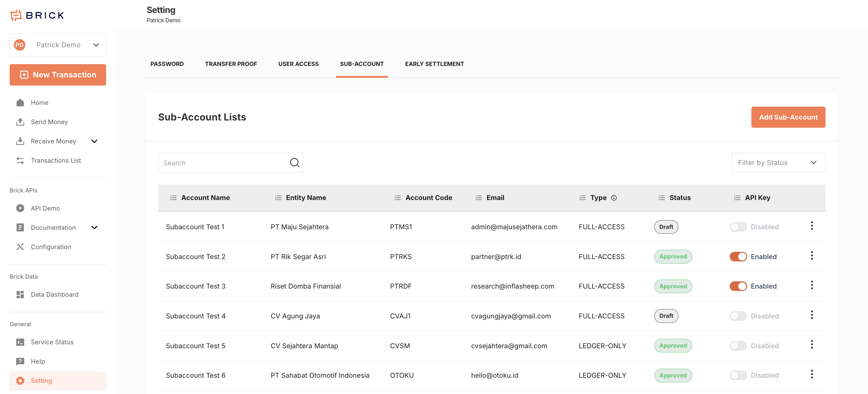The width and height of the screenshot is (868, 394).
Task: Click the Configuration tools icon
Action: click(x=20, y=247)
